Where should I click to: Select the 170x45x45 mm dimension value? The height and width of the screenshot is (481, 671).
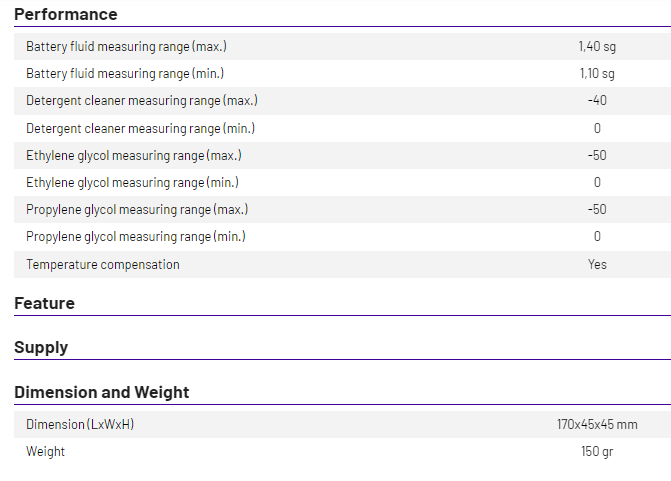597,425
